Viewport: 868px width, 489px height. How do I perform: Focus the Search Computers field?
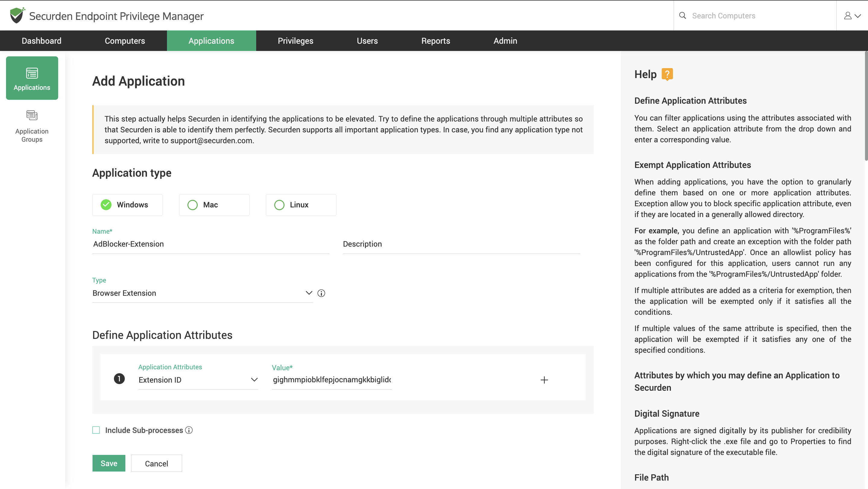point(762,15)
